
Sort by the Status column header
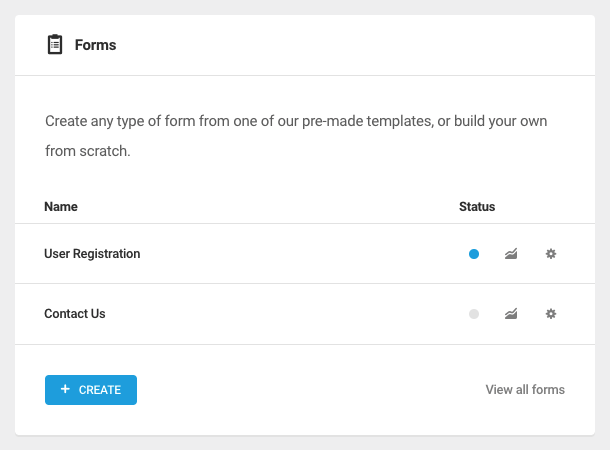477,207
